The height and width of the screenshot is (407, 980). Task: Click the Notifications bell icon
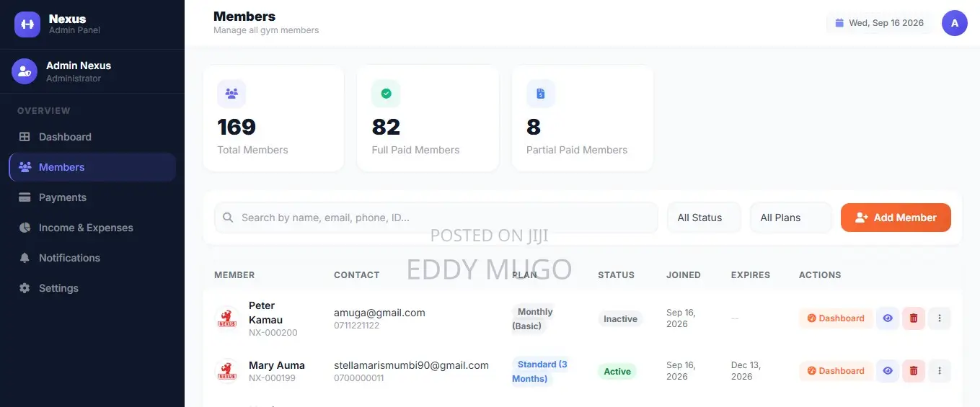25,258
